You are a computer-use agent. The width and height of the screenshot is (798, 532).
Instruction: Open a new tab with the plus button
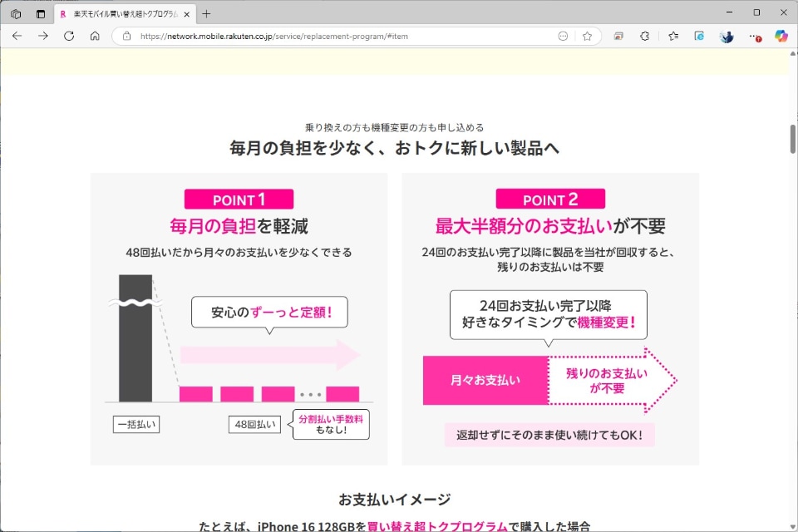pos(206,14)
